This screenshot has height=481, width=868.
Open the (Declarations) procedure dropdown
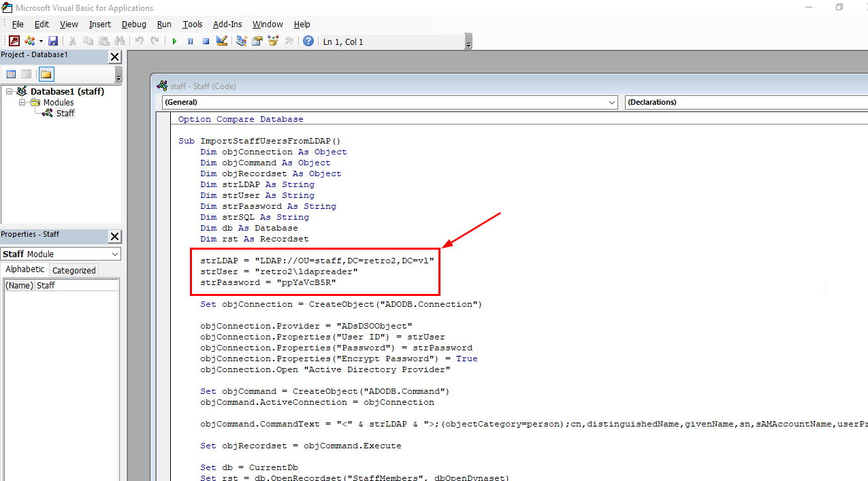tap(746, 102)
